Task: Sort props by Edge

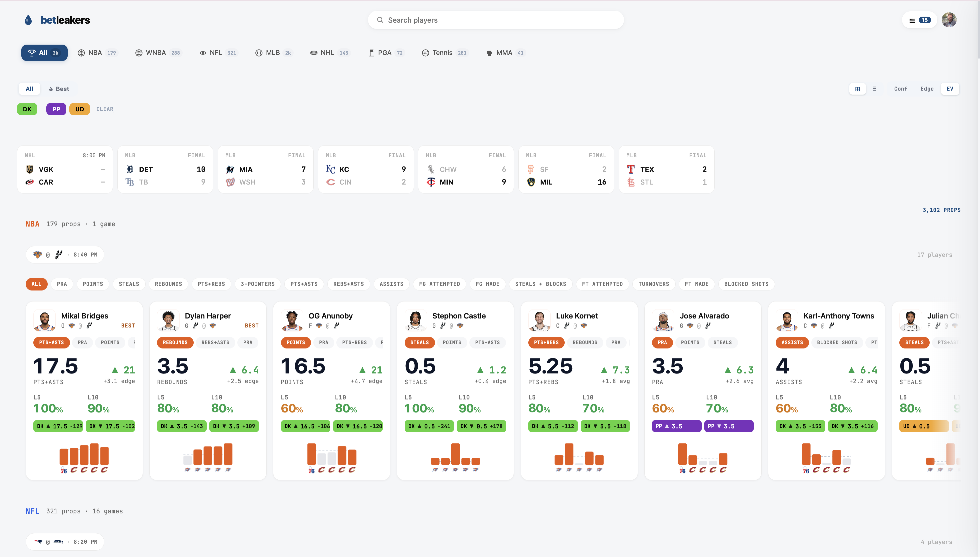Action: coord(927,89)
